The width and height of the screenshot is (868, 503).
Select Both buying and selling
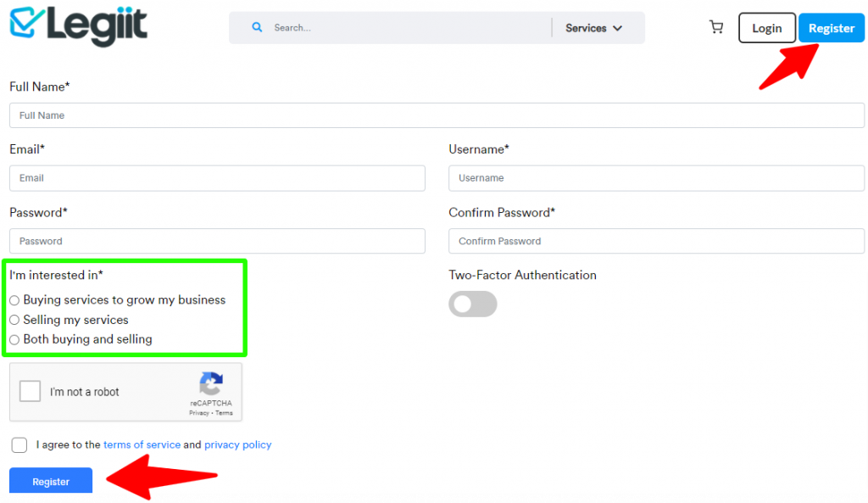tap(14, 339)
